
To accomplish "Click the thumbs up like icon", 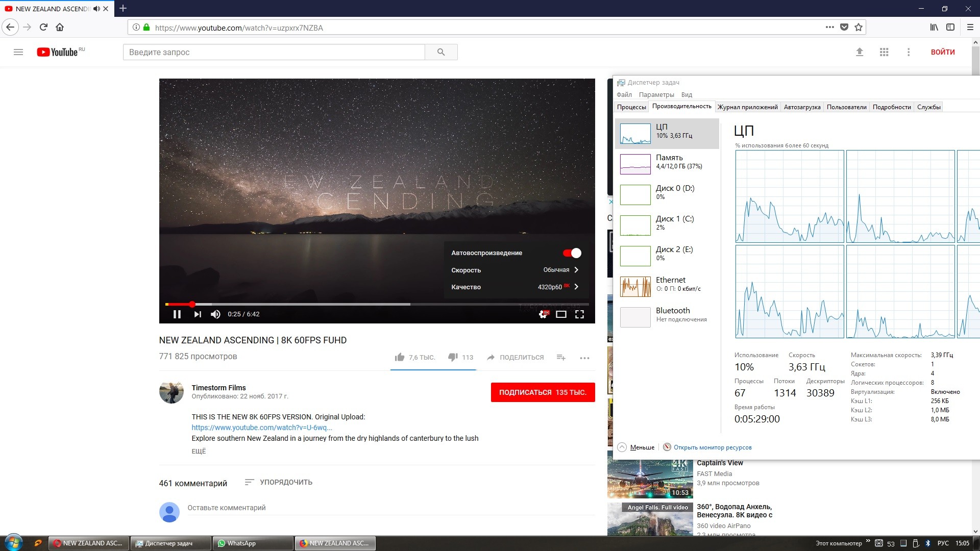I will pos(400,357).
